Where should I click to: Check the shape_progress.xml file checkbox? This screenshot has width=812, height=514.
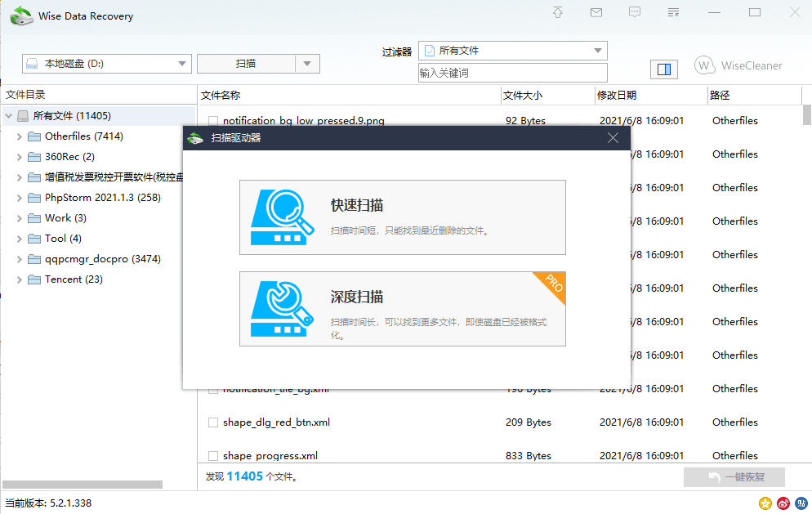tap(212, 455)
